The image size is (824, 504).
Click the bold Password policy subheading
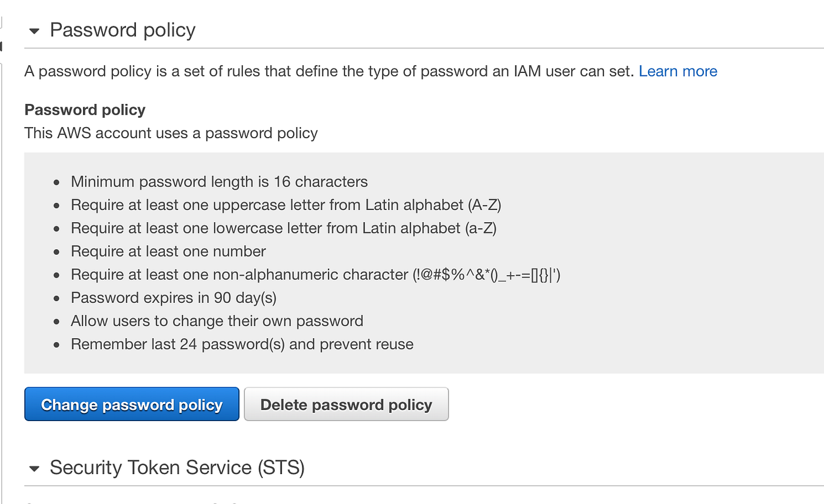[85, 110]
